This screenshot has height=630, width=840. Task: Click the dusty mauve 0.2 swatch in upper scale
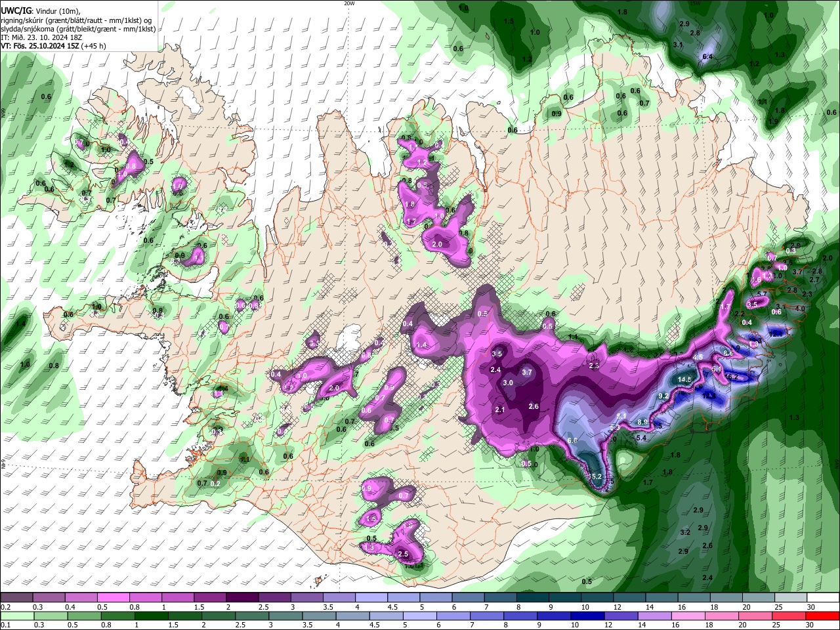pyautogui.click(x=16, y=597)
